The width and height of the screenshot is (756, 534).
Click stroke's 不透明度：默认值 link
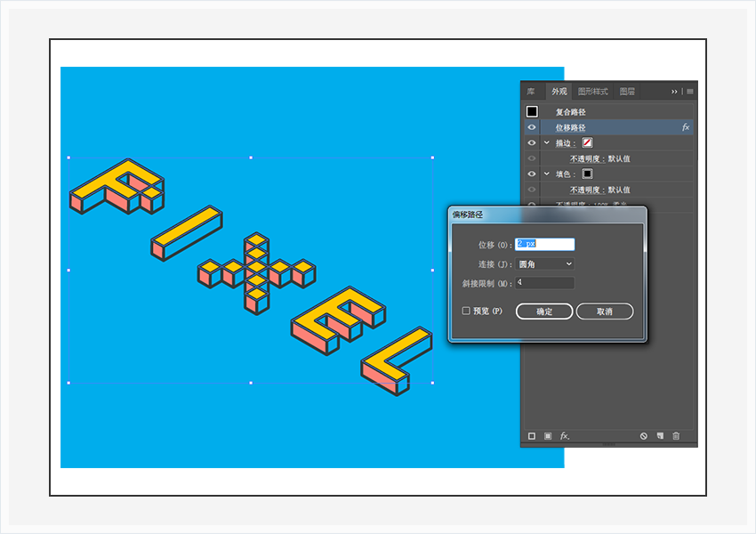(600, 158)
